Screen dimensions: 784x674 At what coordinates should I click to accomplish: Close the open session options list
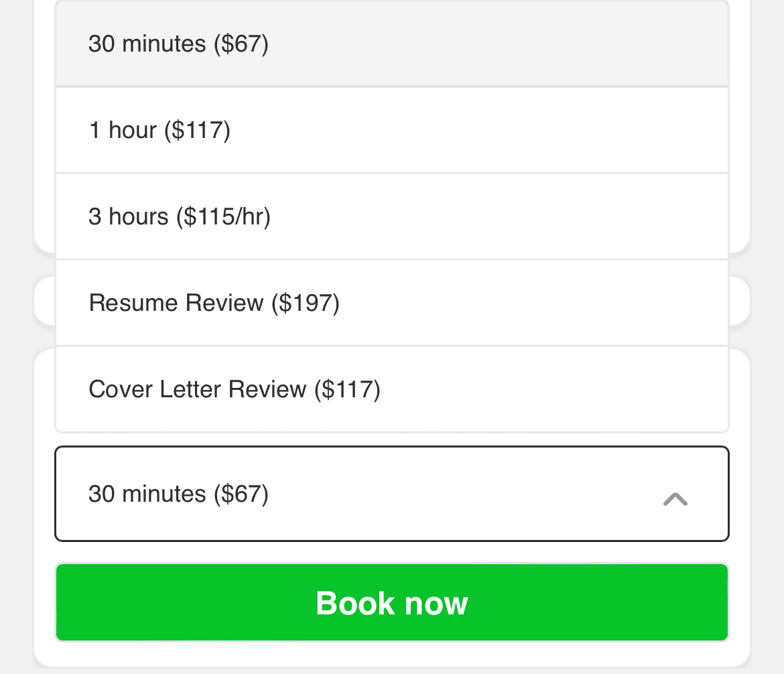coord(675,499)
